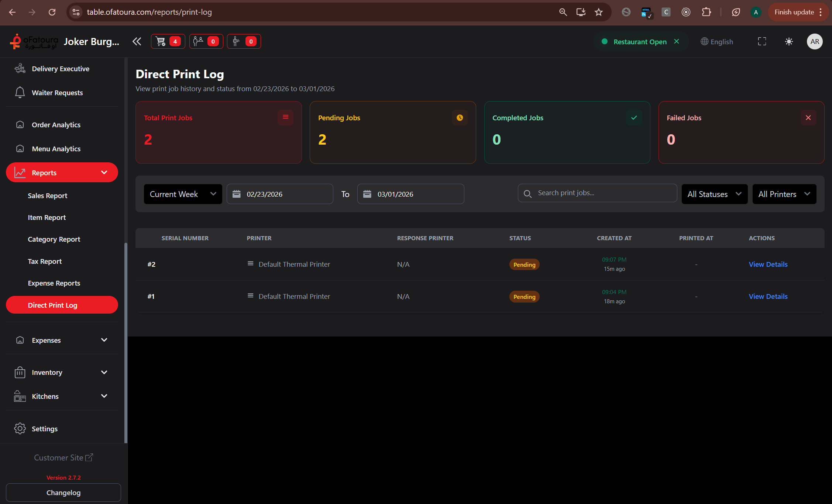Click the Search print jobs field
This screenshot has width=832, height=504.
tap(602, 193)
